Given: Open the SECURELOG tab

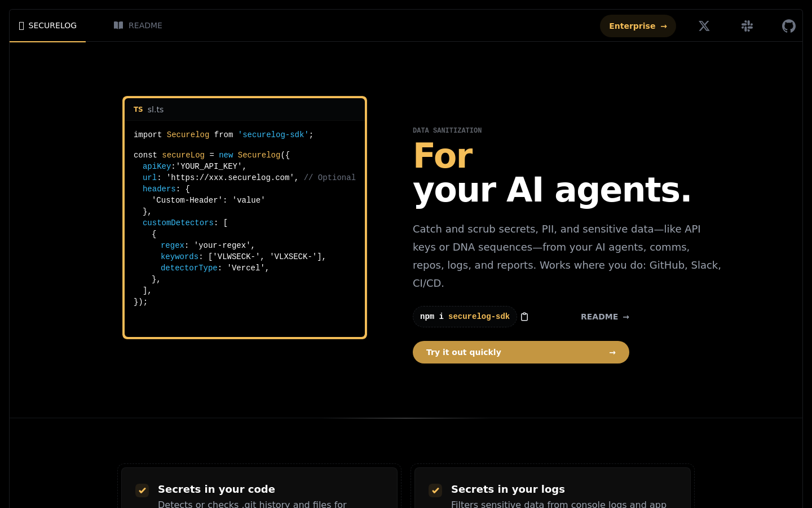Looking at the screenshot, I should click(x=47, y=25).
